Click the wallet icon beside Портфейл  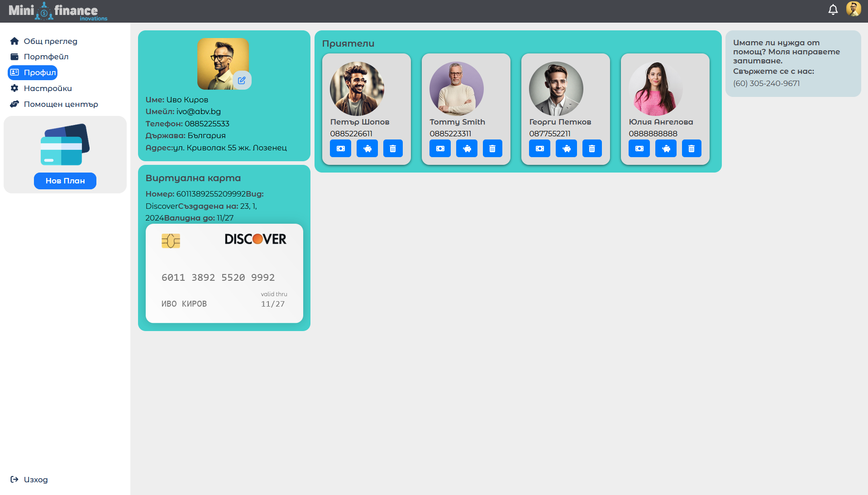pyautogui.click(x=14, y=57)
